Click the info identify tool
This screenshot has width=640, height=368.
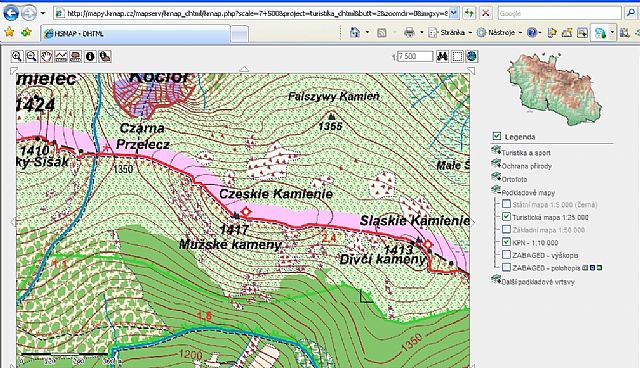tap(90, 56)
